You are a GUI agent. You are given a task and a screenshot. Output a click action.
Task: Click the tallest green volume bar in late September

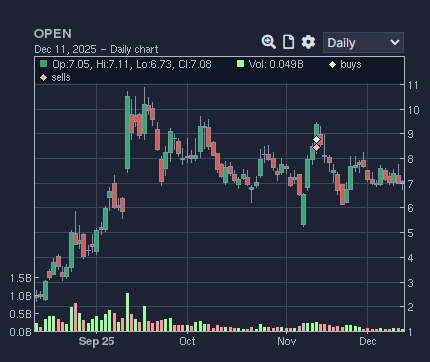click(x=127, y=312)
